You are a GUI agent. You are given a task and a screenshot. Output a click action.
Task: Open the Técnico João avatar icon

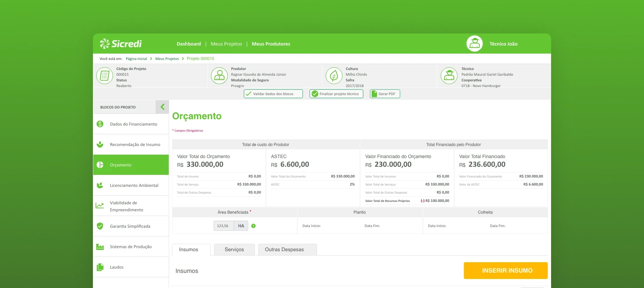(x=474, y=44)
